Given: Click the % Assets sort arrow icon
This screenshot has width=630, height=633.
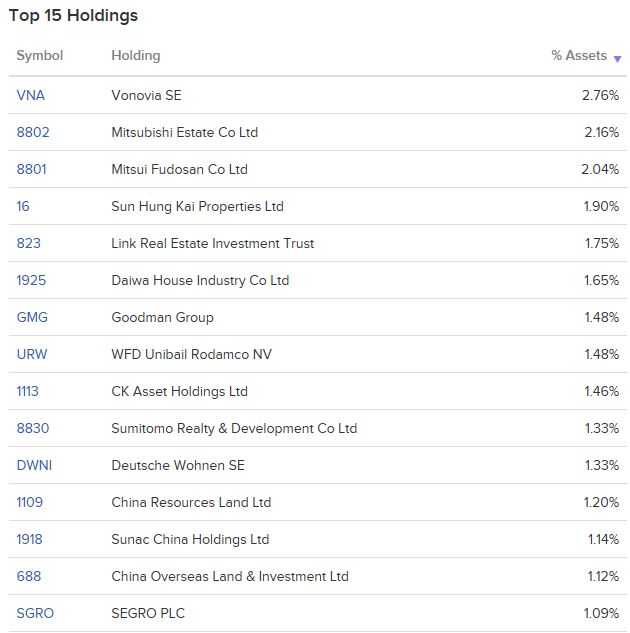Looking at the screenshot, I should point(617,59).
